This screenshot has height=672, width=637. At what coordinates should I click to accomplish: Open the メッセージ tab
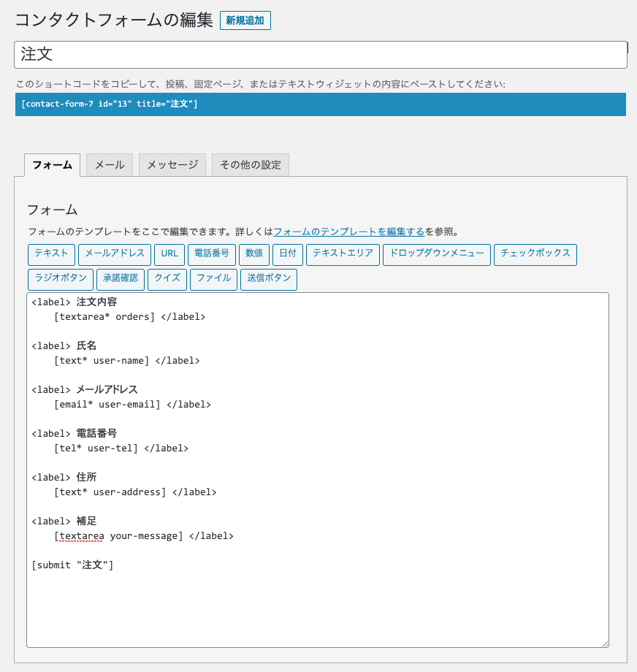172,165
